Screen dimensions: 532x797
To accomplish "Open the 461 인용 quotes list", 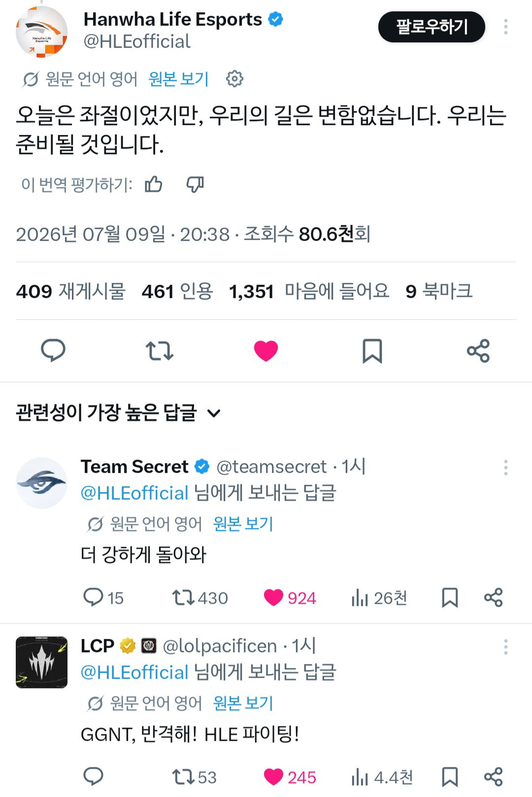I will tap(177, 291).
